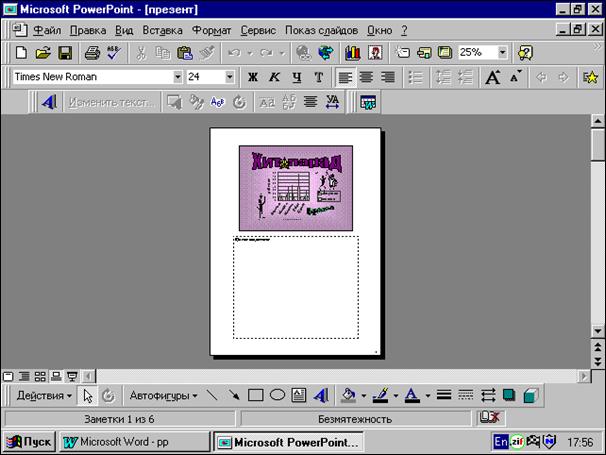Open the Показ слайдов menu
606x455 pixels.
(x=322, y=30)
